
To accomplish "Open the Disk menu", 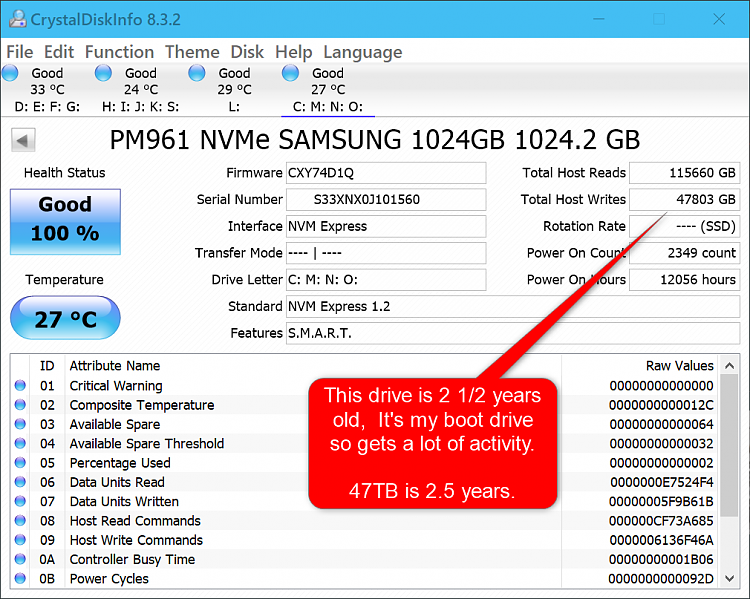I will [x=247, y=52].
